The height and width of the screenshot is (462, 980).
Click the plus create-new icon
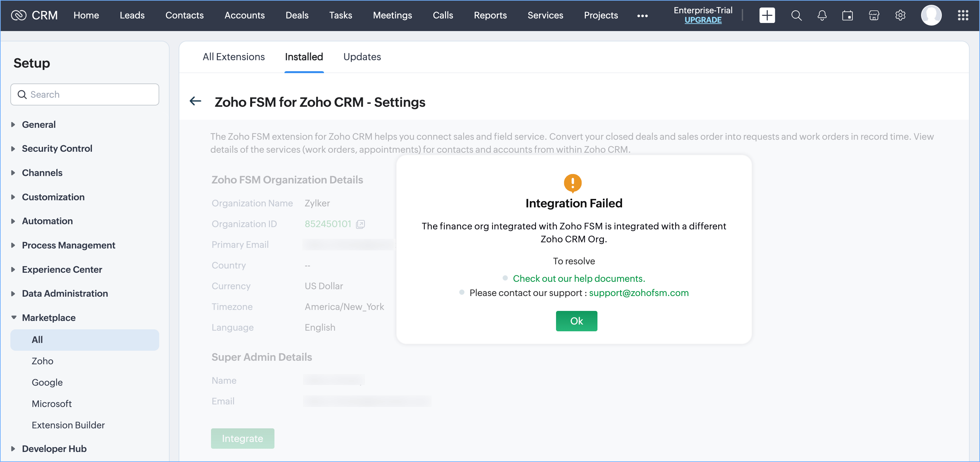[767, 15]
